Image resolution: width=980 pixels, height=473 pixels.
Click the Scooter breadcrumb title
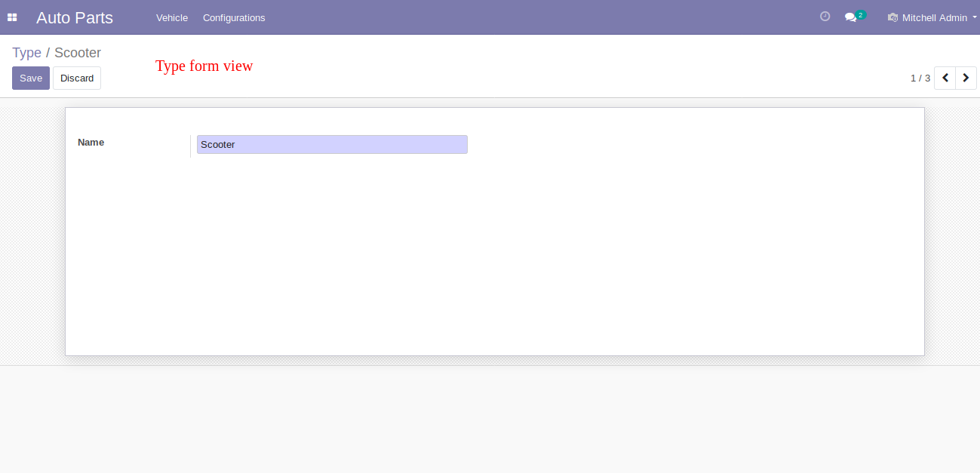(x=78, y=53)
